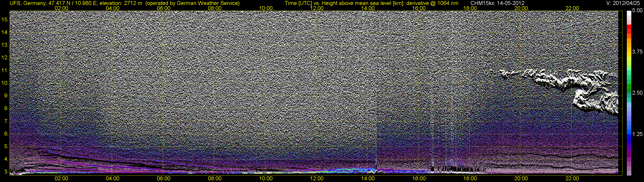
Task: Click 10:00 on the upper time axis
Action: click(266, 8)
